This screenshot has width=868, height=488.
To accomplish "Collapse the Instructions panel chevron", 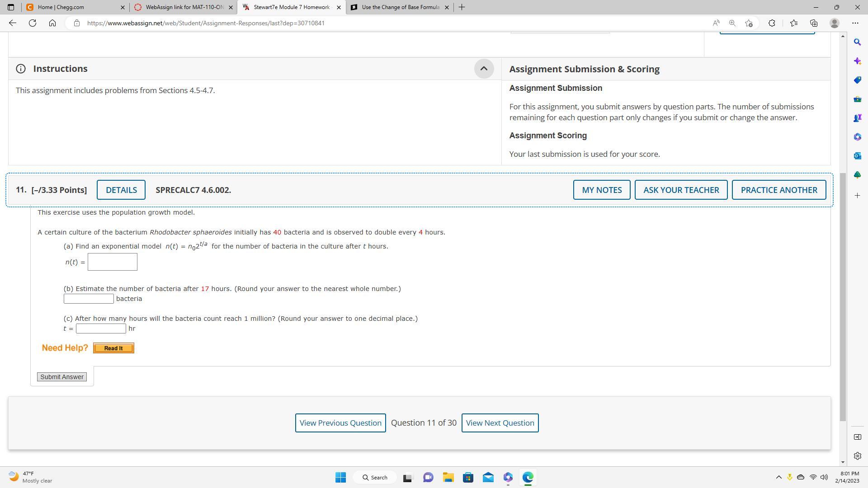I will point(483,69).
